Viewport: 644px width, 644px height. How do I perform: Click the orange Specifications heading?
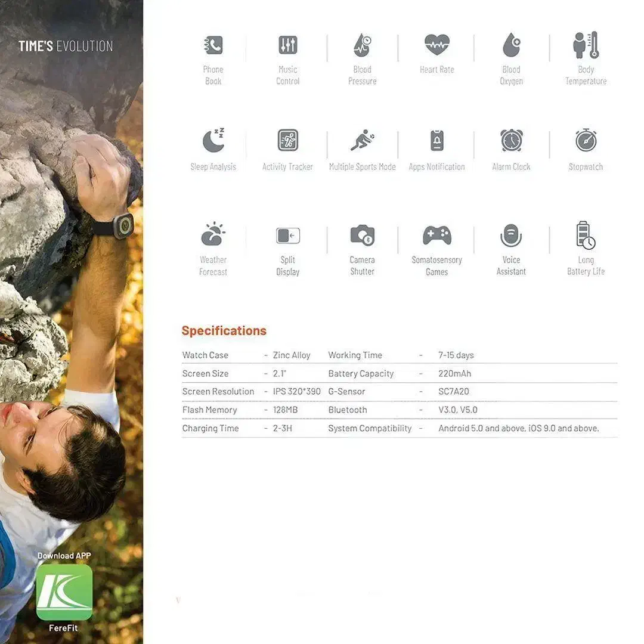click(x=224, y=331)
